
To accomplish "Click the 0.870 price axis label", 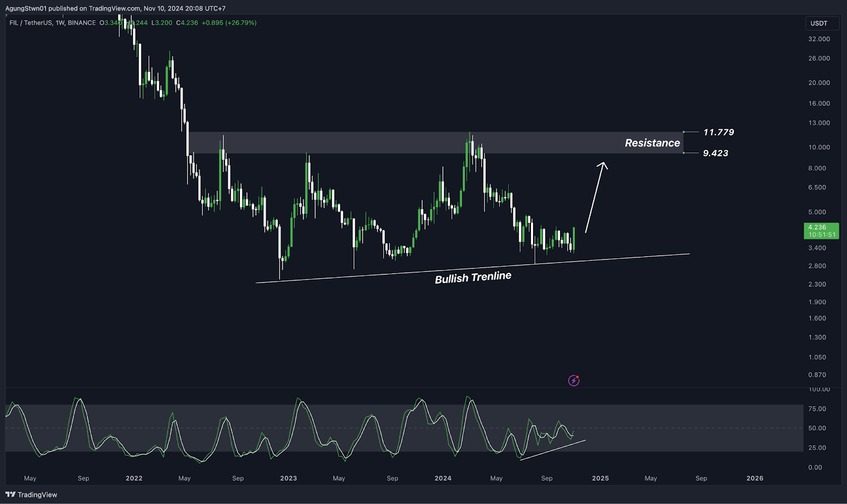I will [x=817, y=375].
